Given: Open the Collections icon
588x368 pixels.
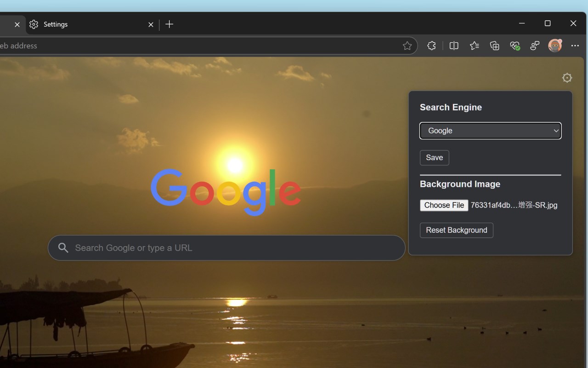Looking at the screenshot, I should (494, 46).
